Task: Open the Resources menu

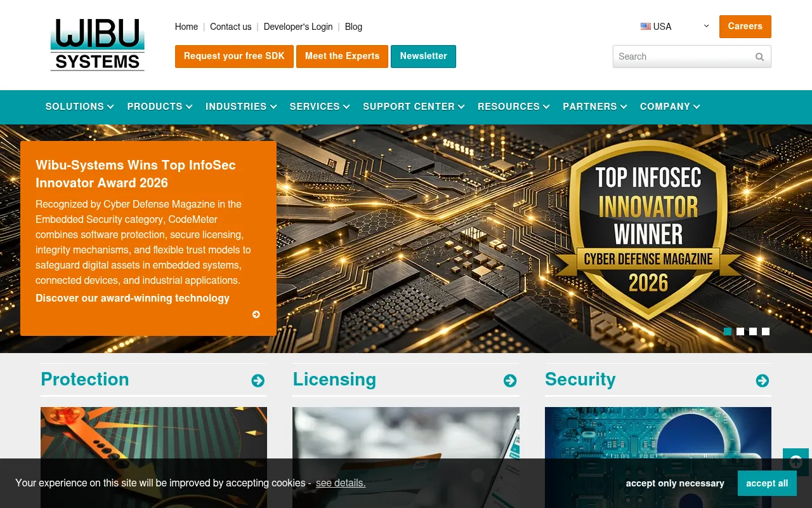Action: [514, 107]
